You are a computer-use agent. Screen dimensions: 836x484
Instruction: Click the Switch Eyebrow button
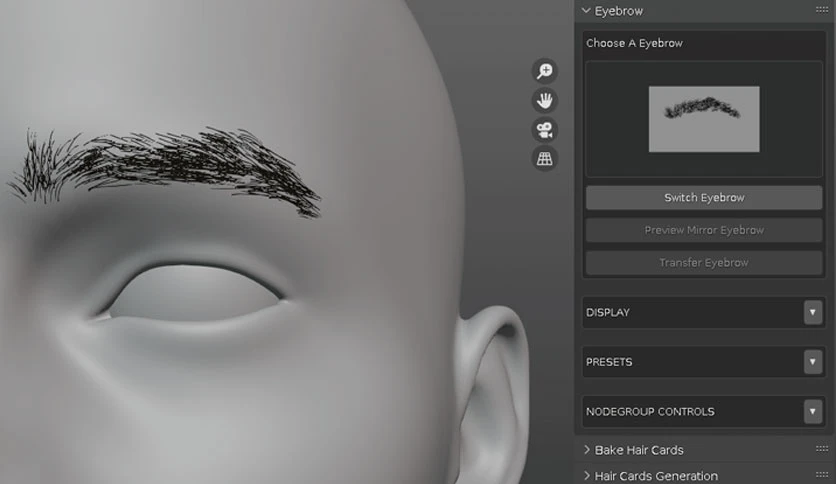704,198
